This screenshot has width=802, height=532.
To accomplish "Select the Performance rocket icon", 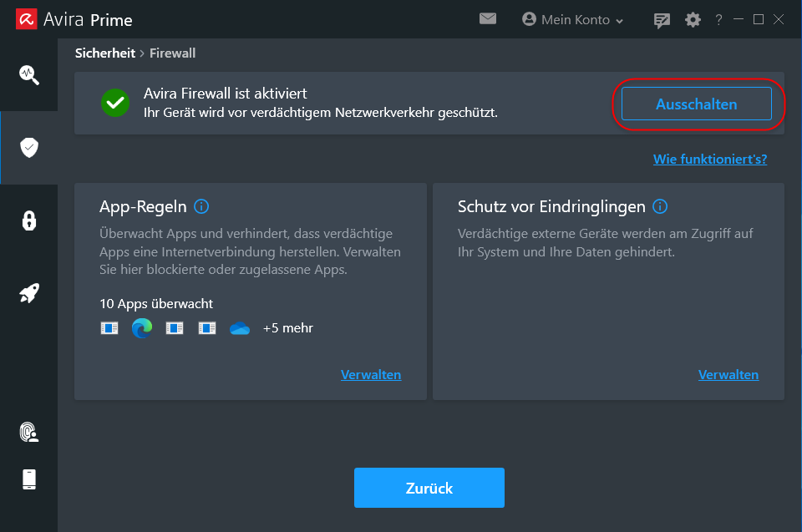I will pos(29,293).
